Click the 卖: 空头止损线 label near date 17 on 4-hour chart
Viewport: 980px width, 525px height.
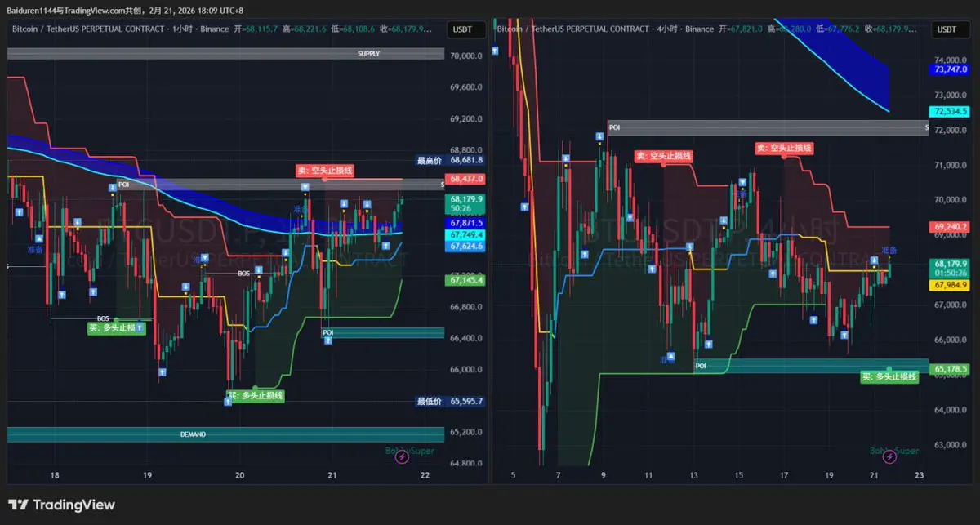[x=785, y=148]
